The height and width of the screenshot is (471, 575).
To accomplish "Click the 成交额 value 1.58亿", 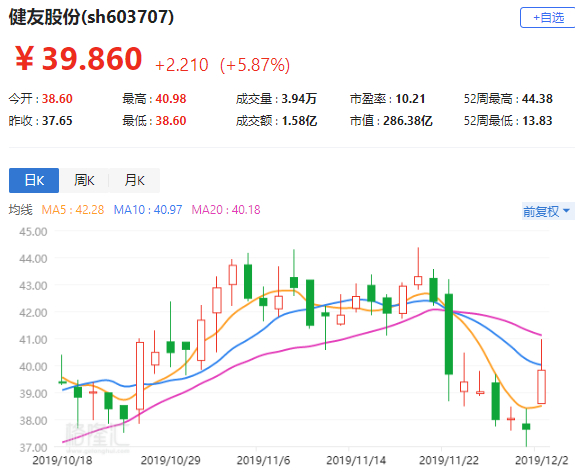I will [x=299, y=121].
